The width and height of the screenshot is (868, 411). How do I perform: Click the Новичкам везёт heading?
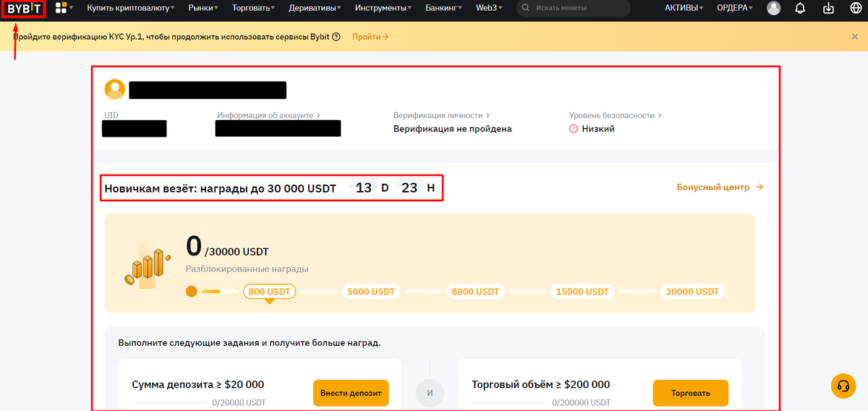221,188
